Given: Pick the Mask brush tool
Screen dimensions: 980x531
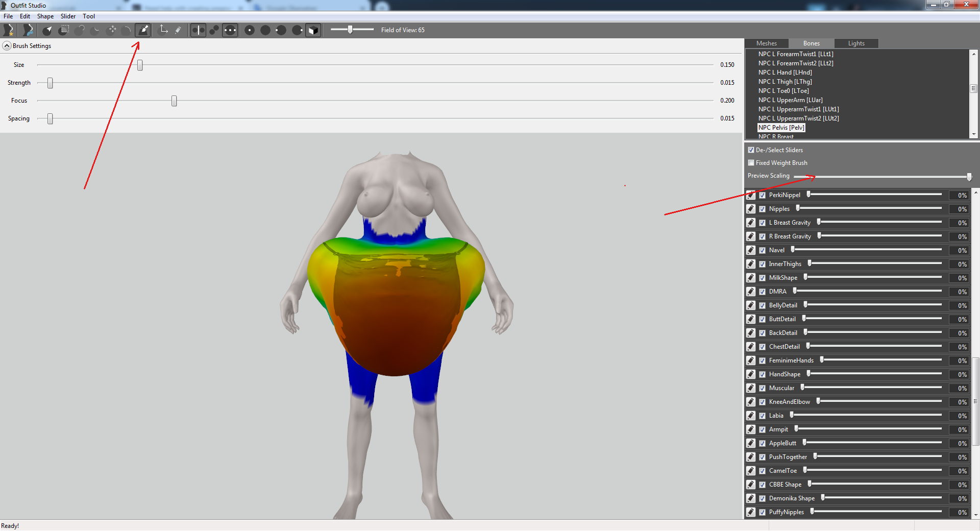Looking at the screenshot, I should pyautogui.click(x=63, y=30).
